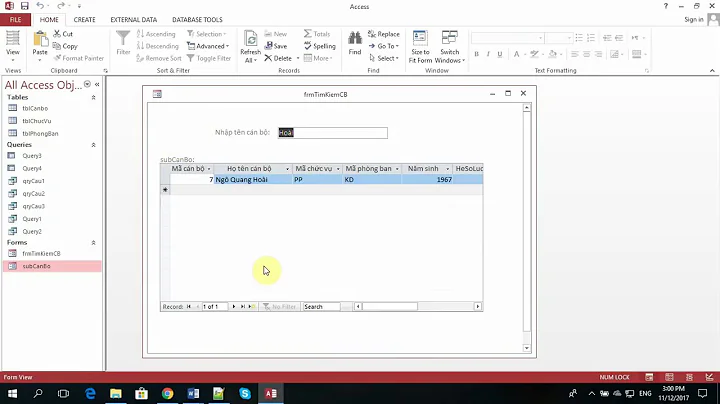Switch to CREATE tab
This screenshot has width=720, height=404.
pos(84,20)
